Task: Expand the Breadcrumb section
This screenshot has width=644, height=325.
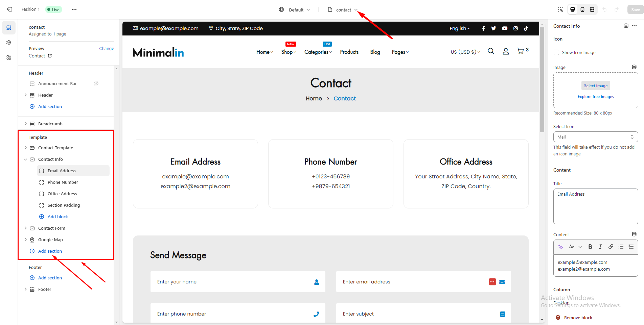Action: coord(25,124)
